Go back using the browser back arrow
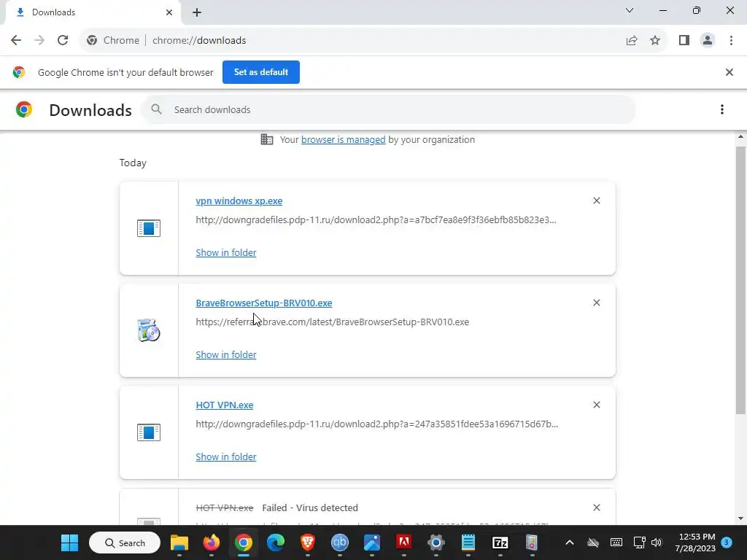 point(16,41)
